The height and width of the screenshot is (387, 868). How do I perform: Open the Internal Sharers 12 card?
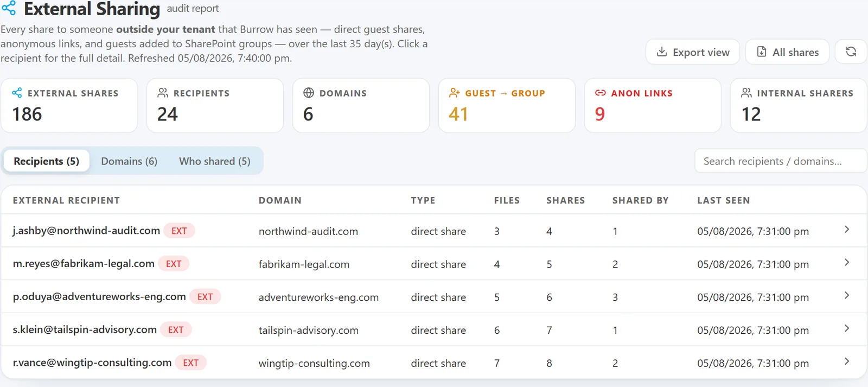pyautogui.click(x=799, y=105)
